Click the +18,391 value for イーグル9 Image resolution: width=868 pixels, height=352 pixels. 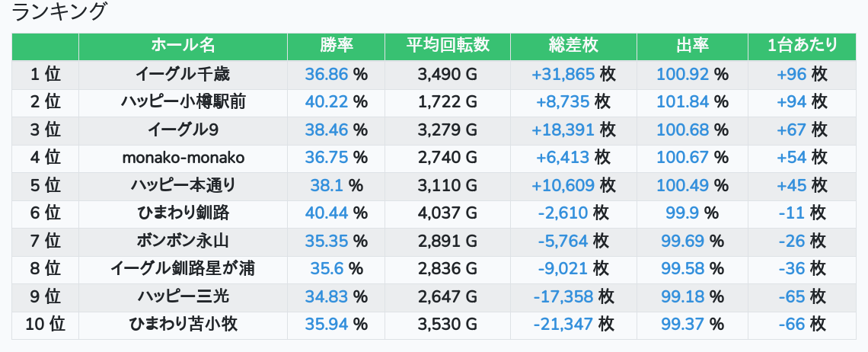[x=563, y=130]
